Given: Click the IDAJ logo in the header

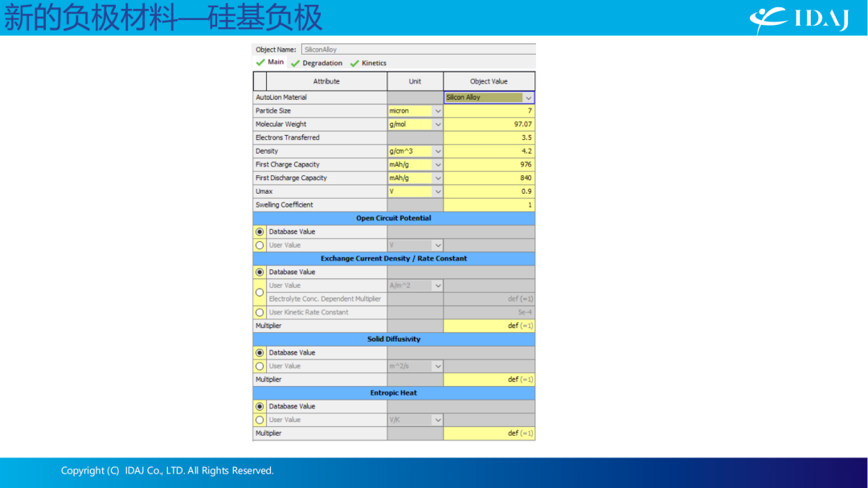Looking at the screenshot, I should (800, 18).
